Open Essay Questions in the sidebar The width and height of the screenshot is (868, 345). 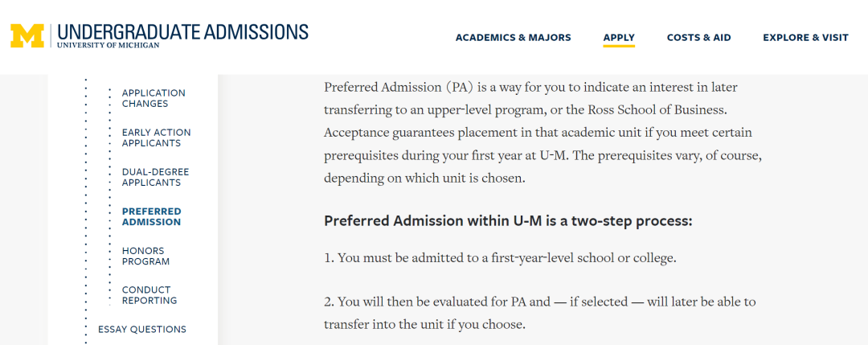pyautogui.click(x=142, y=330)
